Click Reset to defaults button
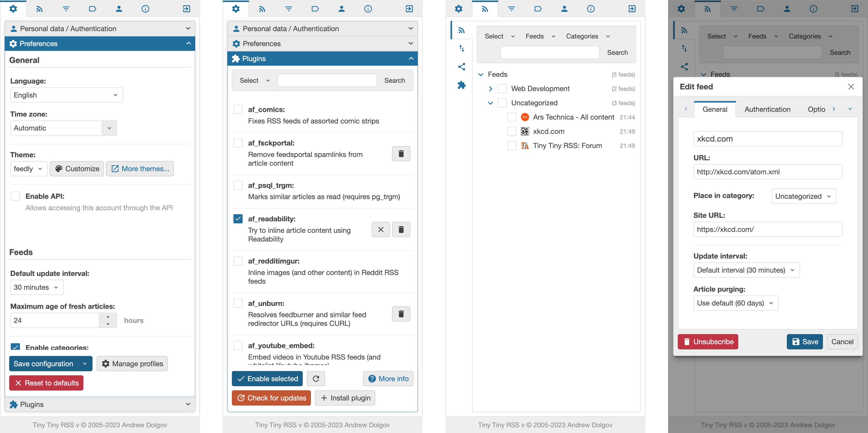Screen dimensions: 868x433 point(46,383)
